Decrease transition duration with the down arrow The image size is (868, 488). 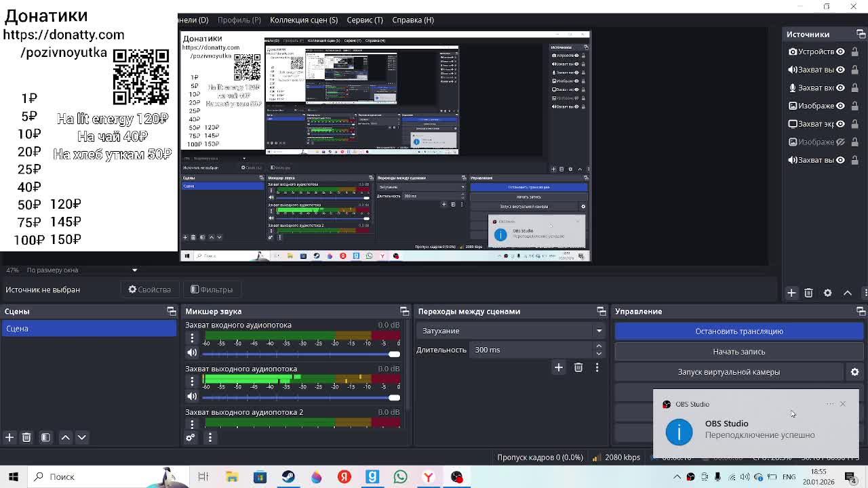coord(599,353)
